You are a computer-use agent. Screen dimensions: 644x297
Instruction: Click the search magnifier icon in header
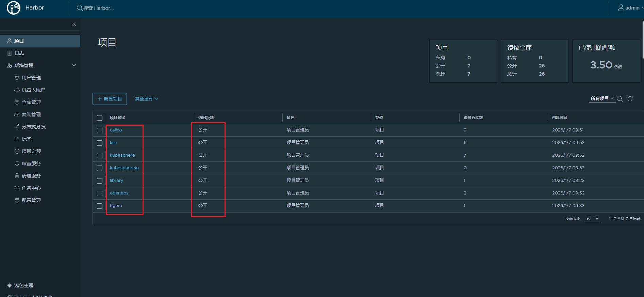79,8
